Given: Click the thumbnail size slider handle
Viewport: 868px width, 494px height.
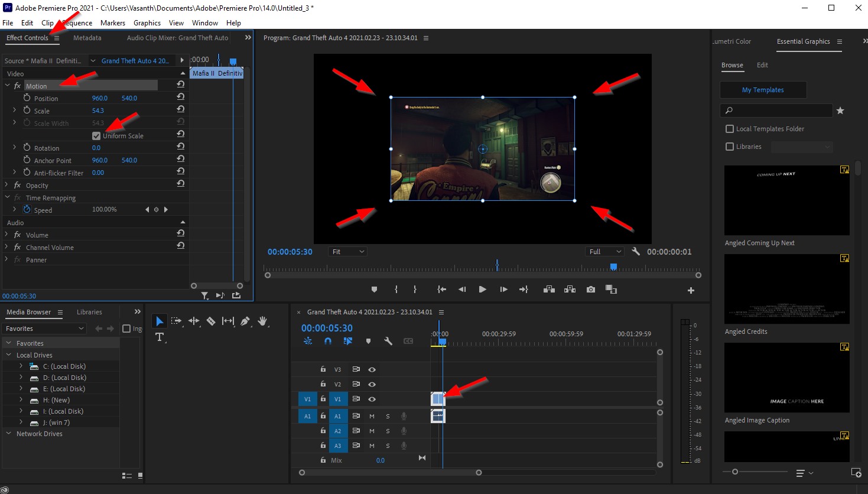Looking at the screenshot, I should (x=735, y=472).
